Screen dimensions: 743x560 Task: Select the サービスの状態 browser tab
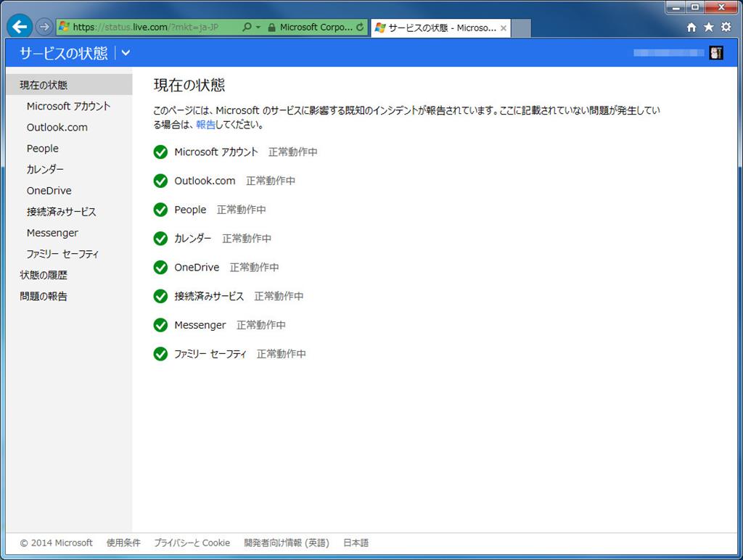[x=441, y=28]
